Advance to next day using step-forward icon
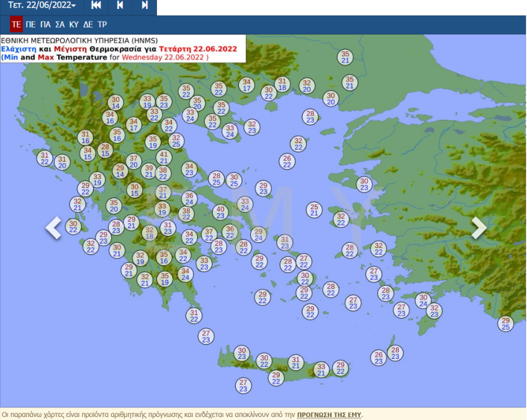 [144, 5]
